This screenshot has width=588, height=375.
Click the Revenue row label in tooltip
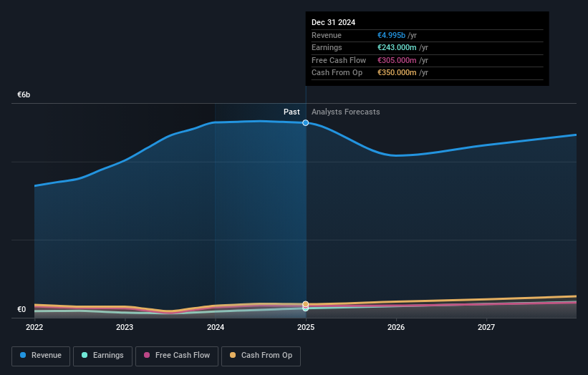click(327, 35)
